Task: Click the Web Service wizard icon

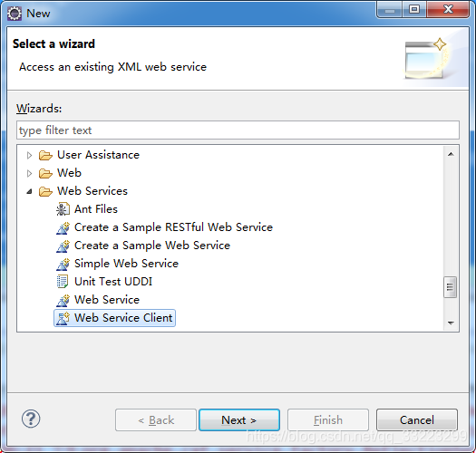Action: click(63, 300)
